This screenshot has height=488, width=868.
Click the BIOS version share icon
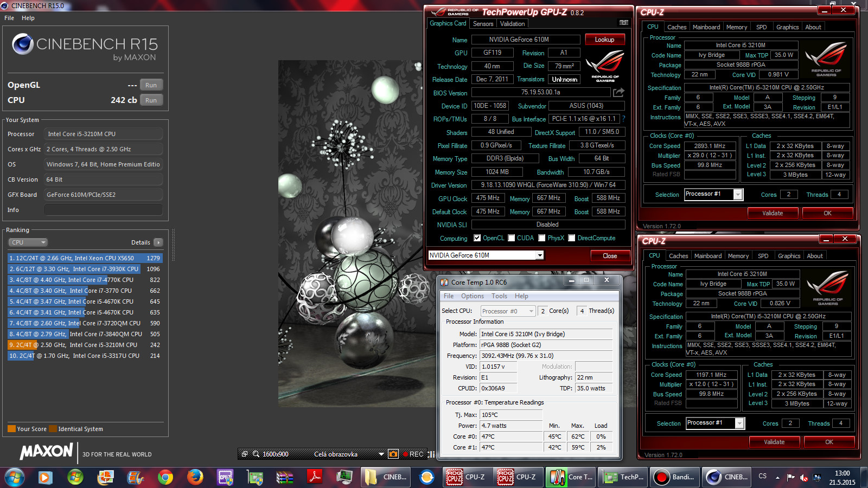tap(618, 93)
